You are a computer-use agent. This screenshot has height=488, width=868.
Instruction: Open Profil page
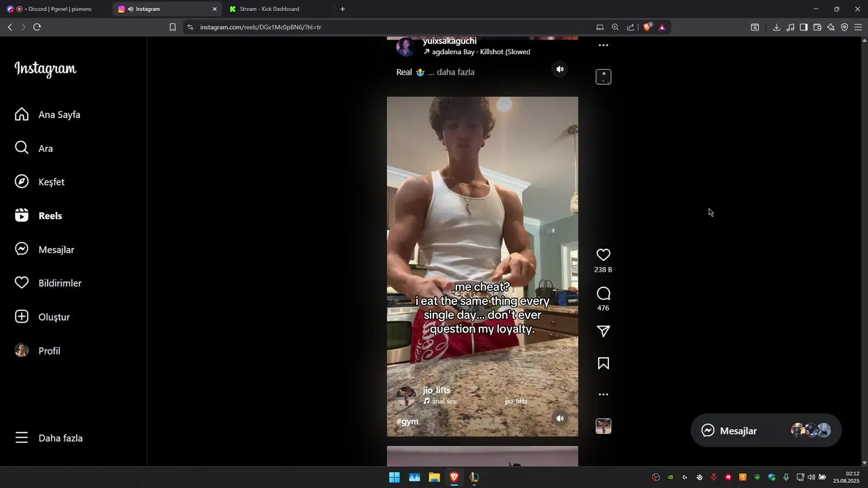37,351
